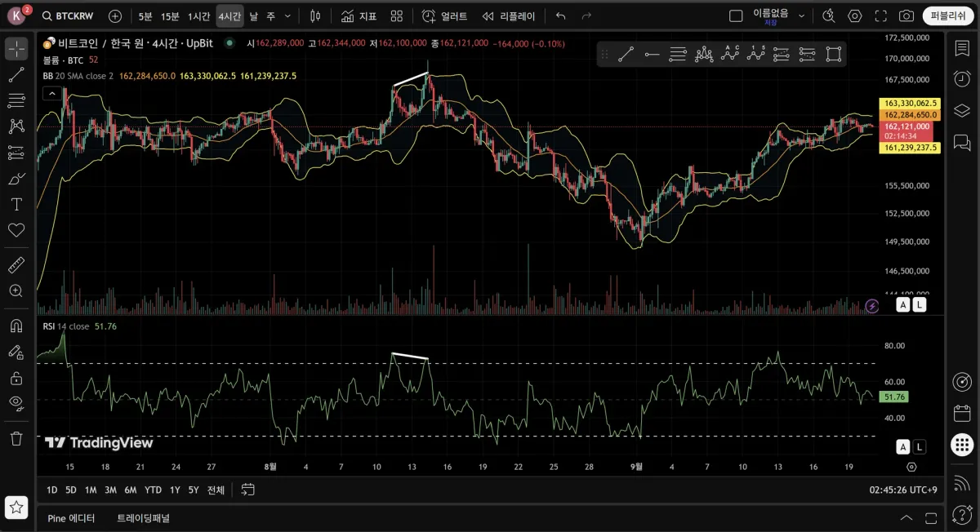Select the crosshair cursor tool
The width and height of the screenshot is (980, 532).
point(16,48)
